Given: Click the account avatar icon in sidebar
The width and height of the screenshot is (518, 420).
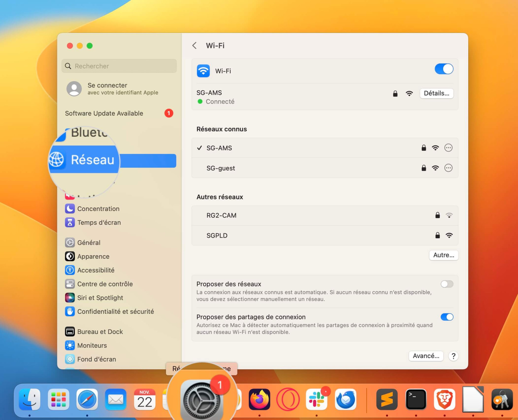Looking at the screenshot, I should coord(74,89).
